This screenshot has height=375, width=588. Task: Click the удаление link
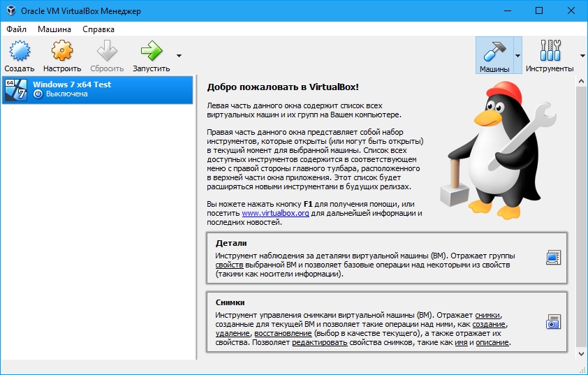(x=233, y=333)
